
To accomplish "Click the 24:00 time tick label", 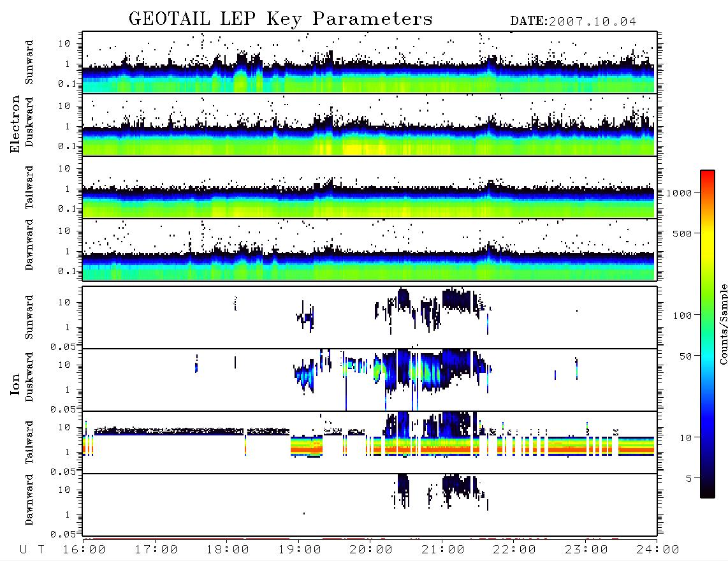I will (x=658, y=550).
